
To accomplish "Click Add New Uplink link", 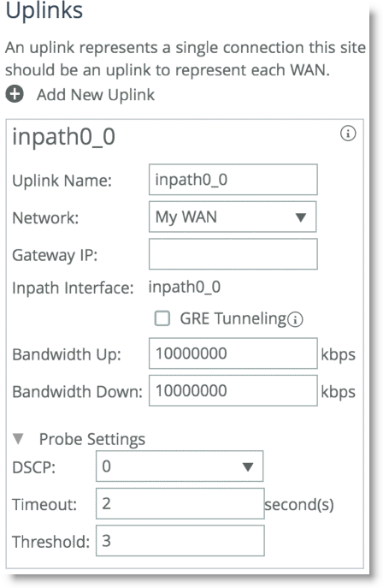I will pyautogui.click(x=96, y=94).
